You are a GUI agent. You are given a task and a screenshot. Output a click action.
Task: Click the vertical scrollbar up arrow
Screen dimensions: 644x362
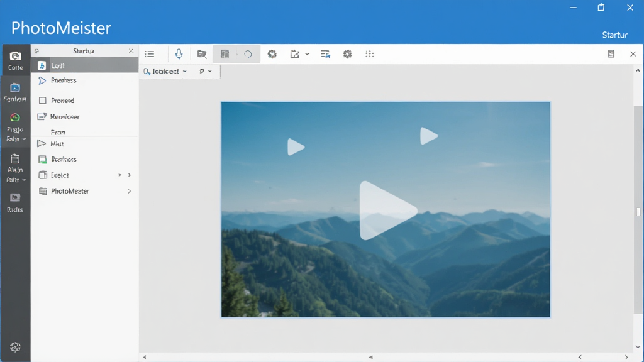[638, 70]
